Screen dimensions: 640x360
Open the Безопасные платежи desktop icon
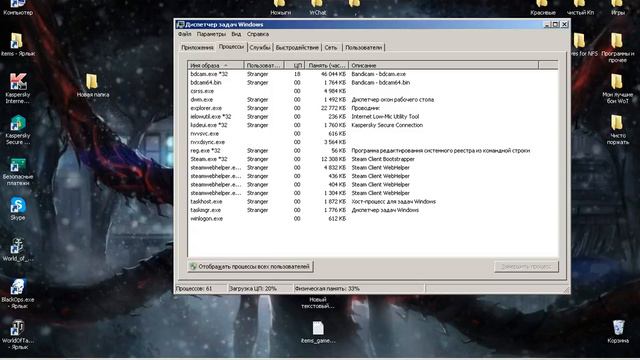18,165
